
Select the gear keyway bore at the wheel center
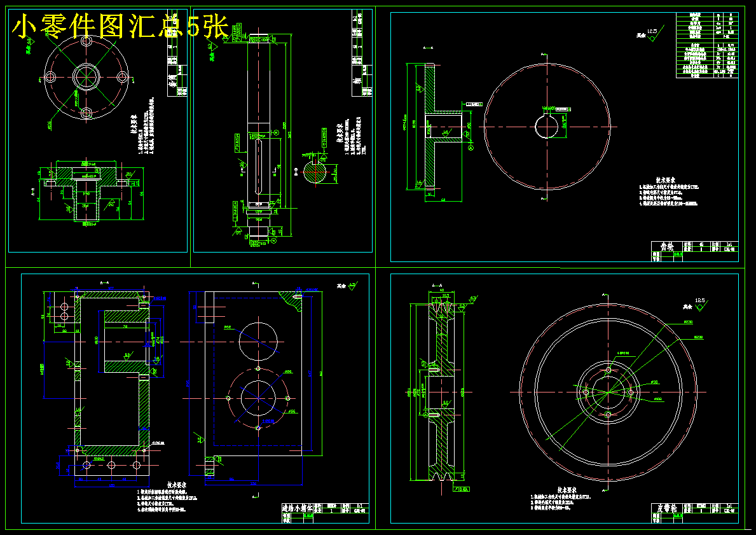click(546, 126)
